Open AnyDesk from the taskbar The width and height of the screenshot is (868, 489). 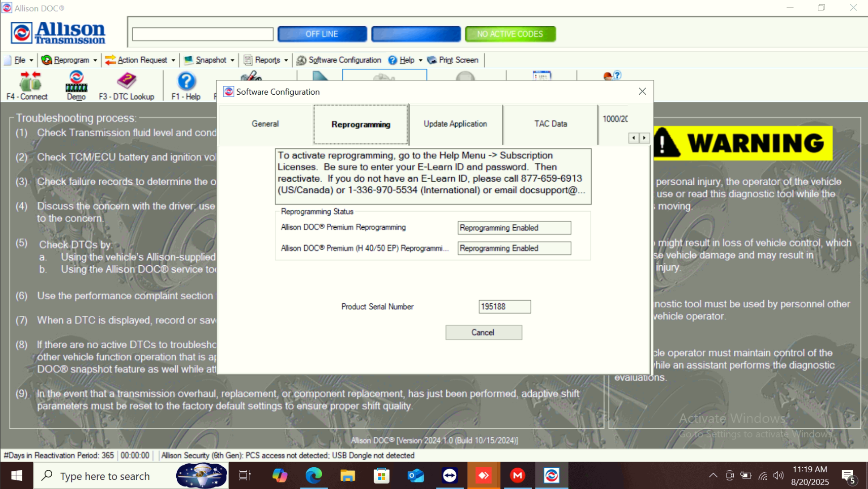484,476
